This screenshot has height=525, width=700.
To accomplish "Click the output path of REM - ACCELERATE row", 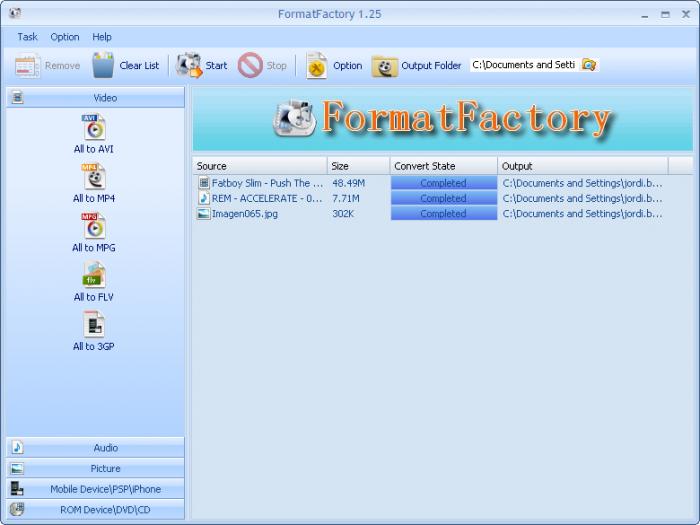I will pyautogui.click(x=582, y=198).
